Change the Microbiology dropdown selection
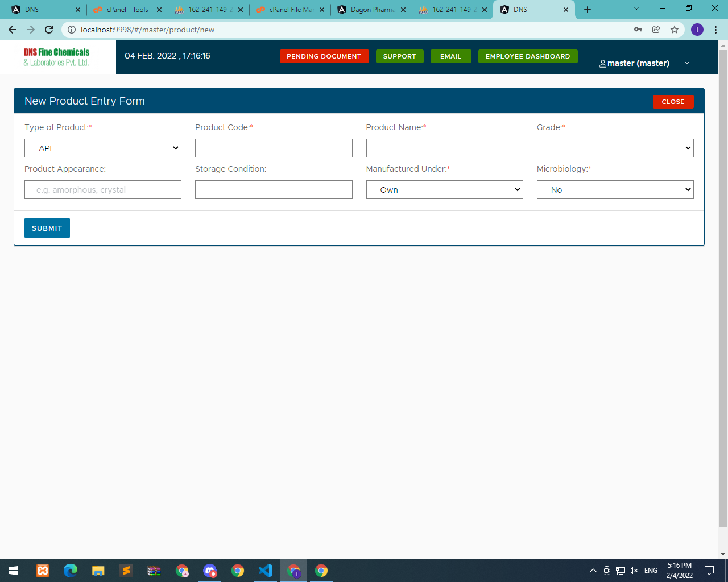The image size is (728, 582). pyautogui.click(x=615, y=190)
